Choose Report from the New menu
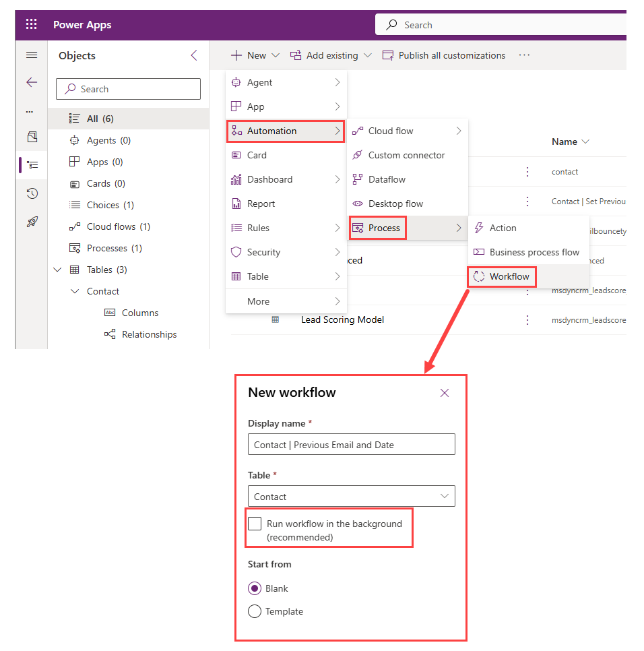This screenshot has height=651, width=644. (x=286, y=204)
